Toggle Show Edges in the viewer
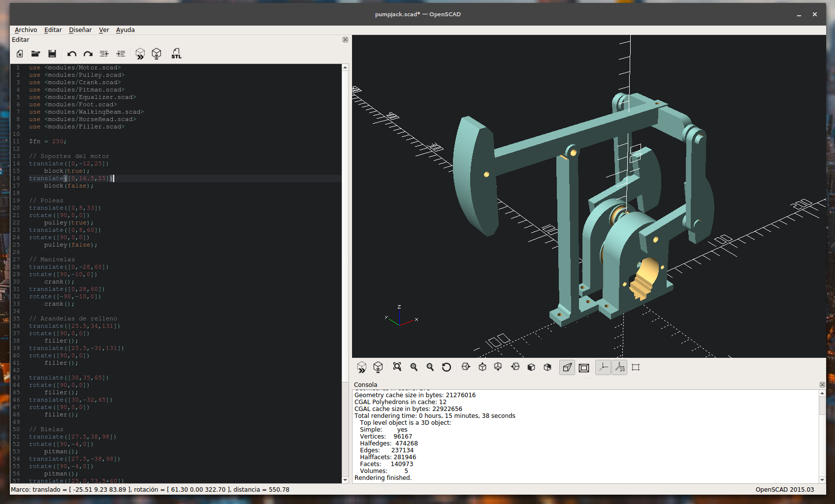Image resolution: width=835 pixels, height=504 pixels. pyautogui.click(x=636, y=367)
